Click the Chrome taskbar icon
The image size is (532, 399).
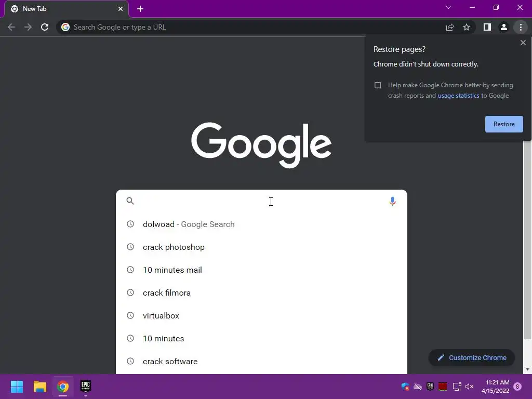[63, 387]
